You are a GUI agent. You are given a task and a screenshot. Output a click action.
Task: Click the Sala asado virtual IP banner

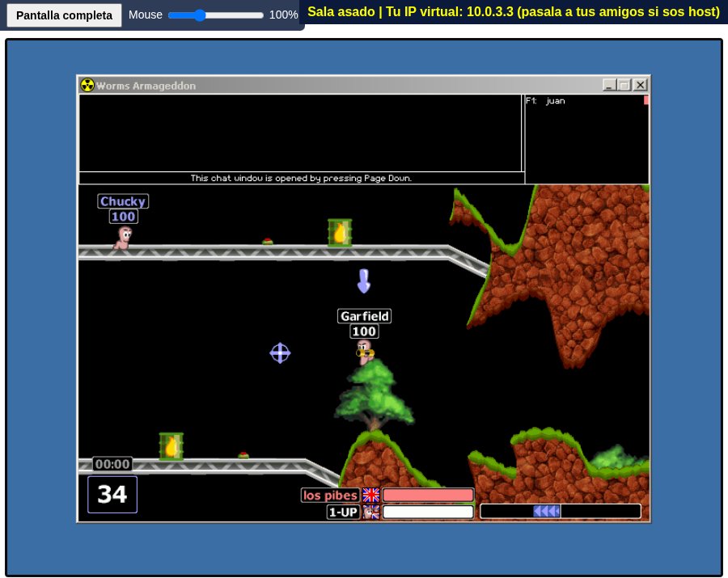pyautogui.click(x=514, y=11)
